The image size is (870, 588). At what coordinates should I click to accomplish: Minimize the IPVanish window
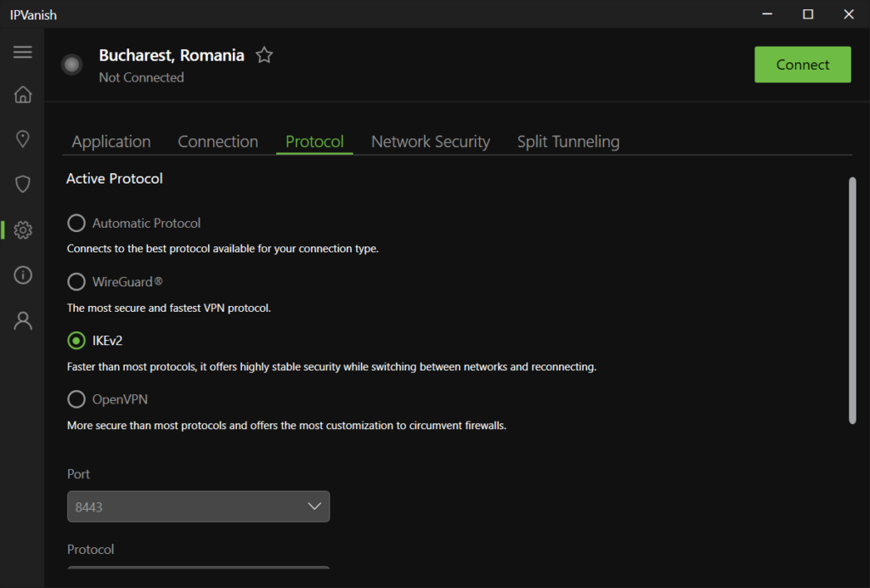(x=767, y=14)
